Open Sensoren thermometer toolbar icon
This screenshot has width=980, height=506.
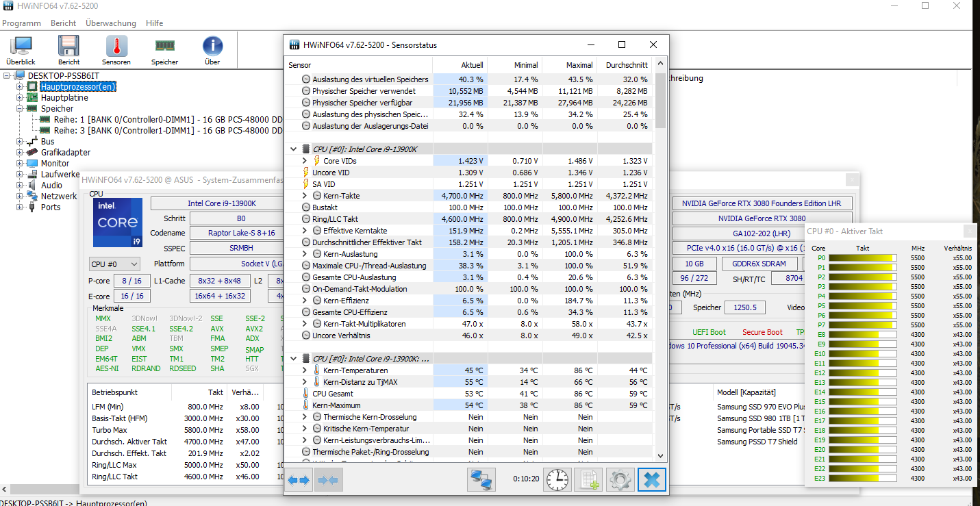tap(116, 50)
